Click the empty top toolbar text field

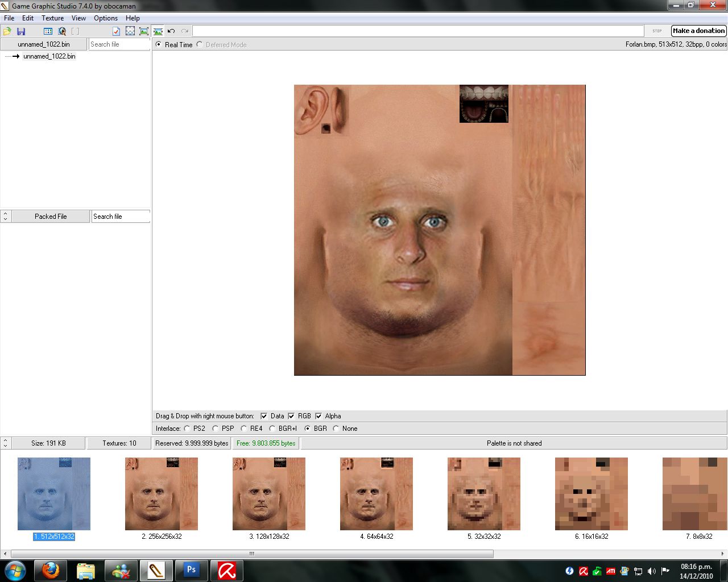point(418,31)
